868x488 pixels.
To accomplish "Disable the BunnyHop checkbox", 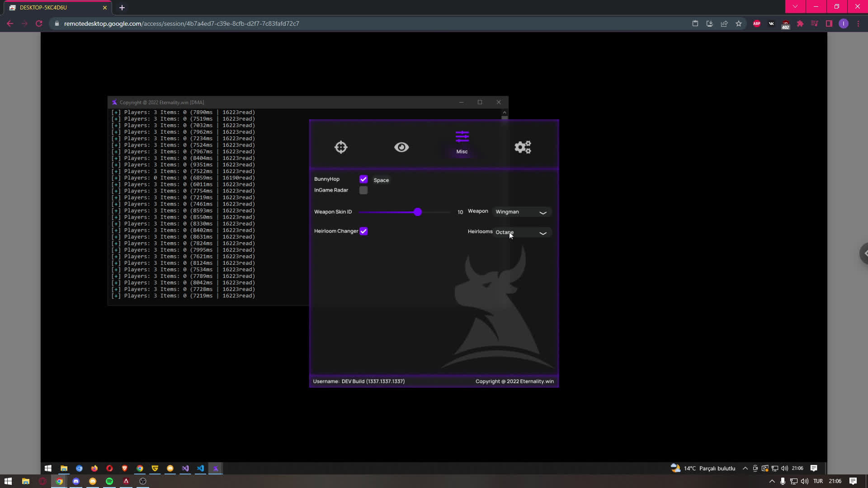I will pos(363,179).
